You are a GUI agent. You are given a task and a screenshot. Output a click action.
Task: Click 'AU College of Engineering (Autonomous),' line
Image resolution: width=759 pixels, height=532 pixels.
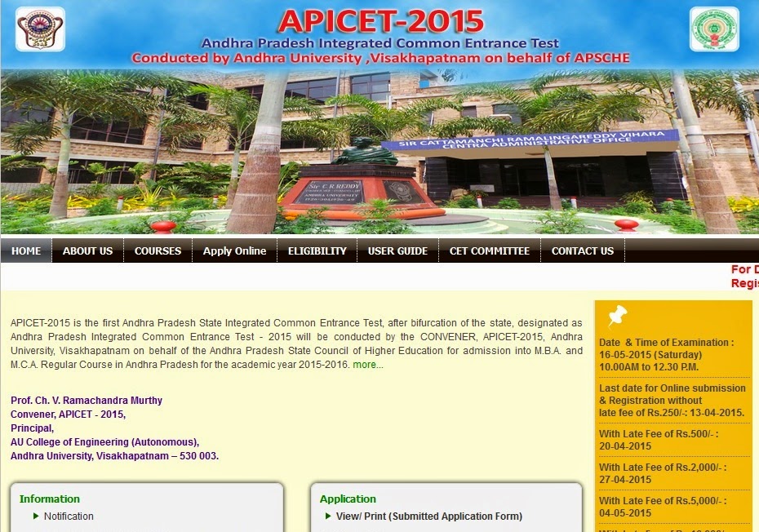(x=105, y=442)
